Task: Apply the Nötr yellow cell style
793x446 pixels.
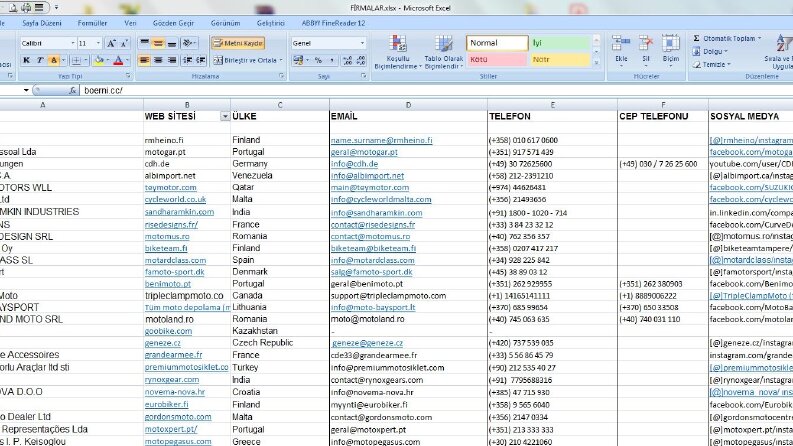Action: (x=560, y=60)
